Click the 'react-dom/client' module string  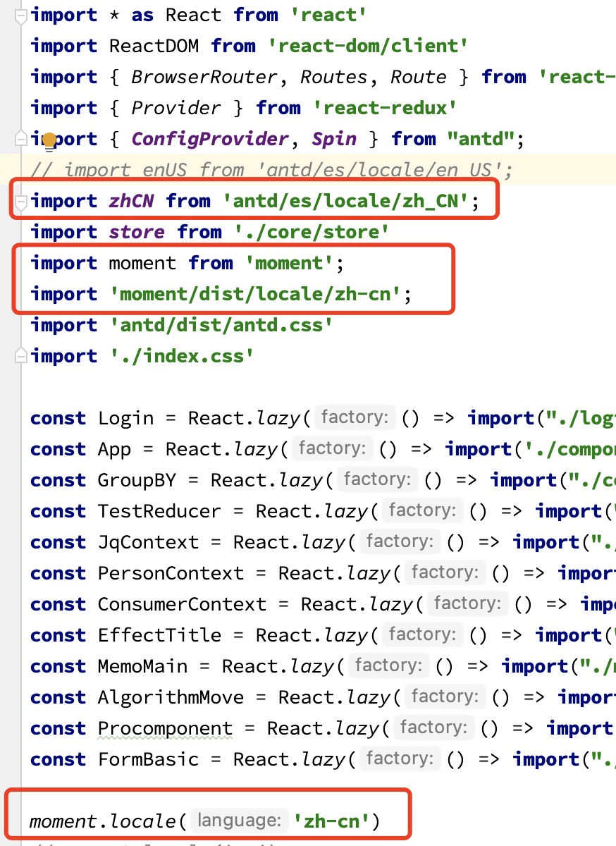click(x=368, y=46)
